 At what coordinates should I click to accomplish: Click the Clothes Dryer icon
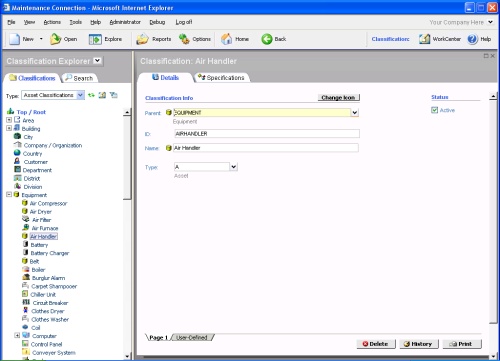coord(25,310)
